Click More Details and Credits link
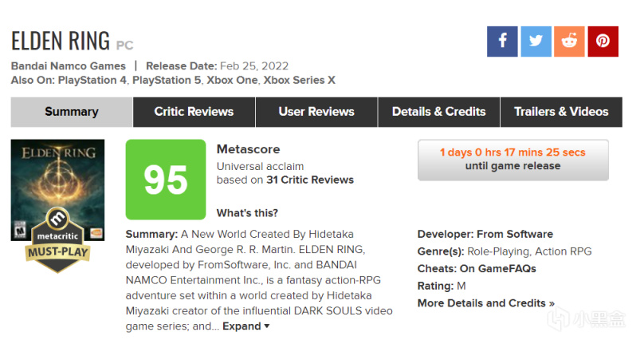This screenshot has width=644, height=340. [485, 303]
